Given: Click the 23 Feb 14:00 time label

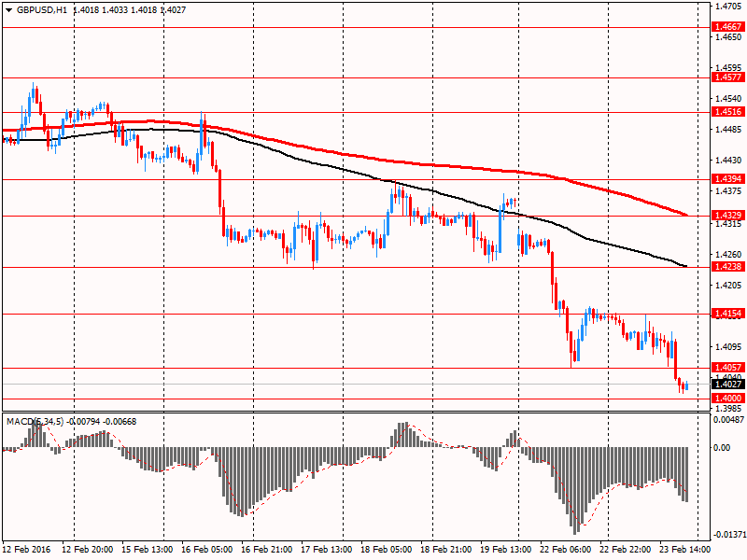Looking at the screenshot, I should 684,550.
